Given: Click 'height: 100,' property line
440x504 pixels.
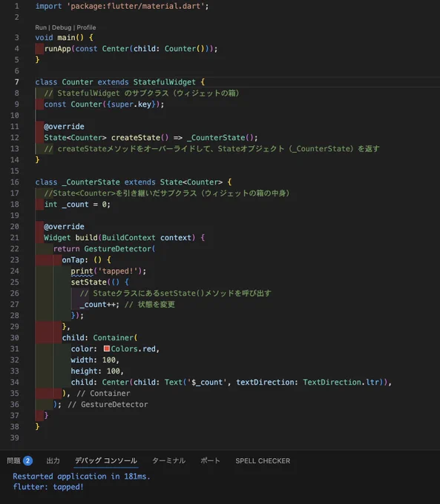Looking at the screenshot, I should (97, 371).
